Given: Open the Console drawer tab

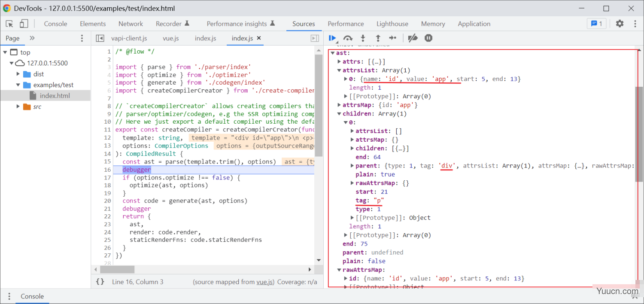Looking at the screenshot, I should pyautogui.click(x=32, y=296).
